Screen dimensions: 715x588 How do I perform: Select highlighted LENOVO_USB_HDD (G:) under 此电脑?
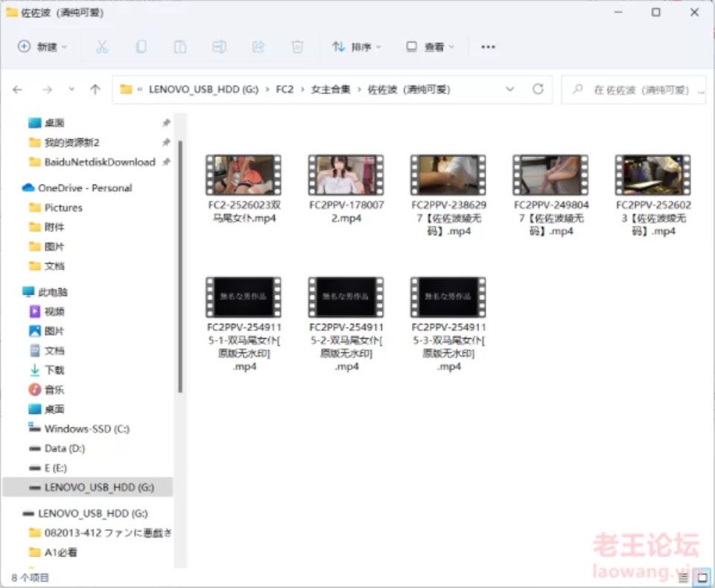[88, 488]
